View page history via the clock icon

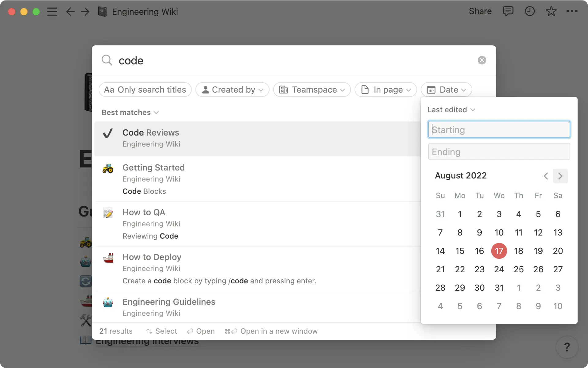click(x=530, y=11)
